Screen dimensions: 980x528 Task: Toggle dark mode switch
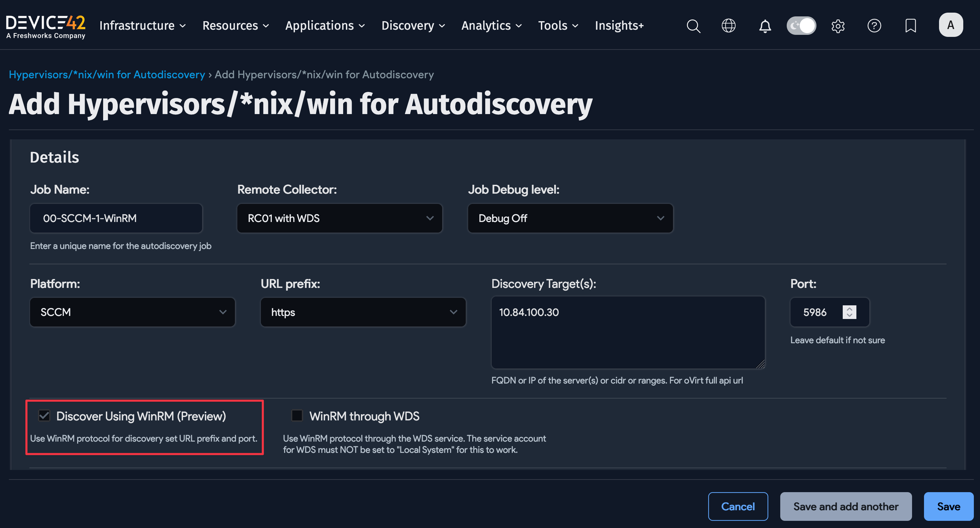(x=801, y=26)
